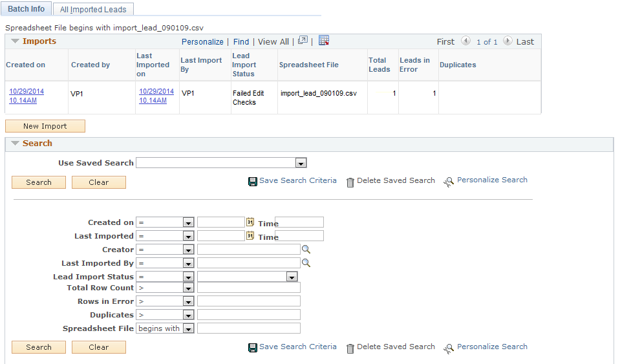Click upper Save Search Criteria disk icon

pos(252,182)
